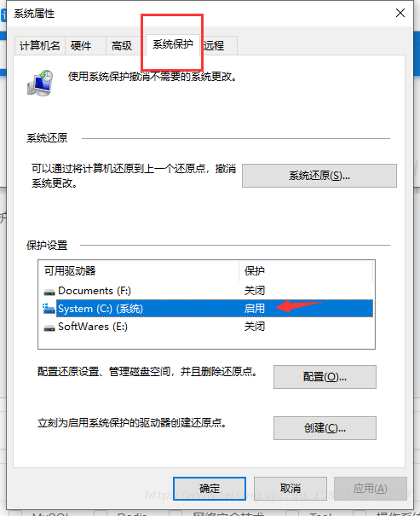Click 创建(C)... to create restore point
The image size is (420, 516).
tap(325, 428)
